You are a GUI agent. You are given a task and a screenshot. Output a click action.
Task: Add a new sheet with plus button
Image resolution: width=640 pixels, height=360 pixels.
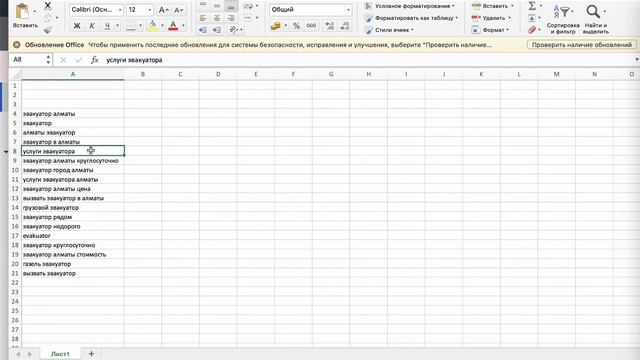pyautogui.click(x=91, y=354)
